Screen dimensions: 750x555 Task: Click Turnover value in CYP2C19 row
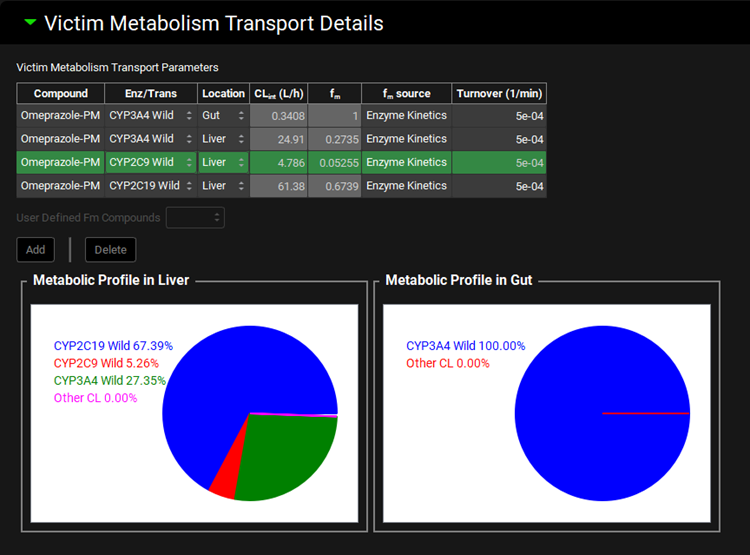coord(498,186)
